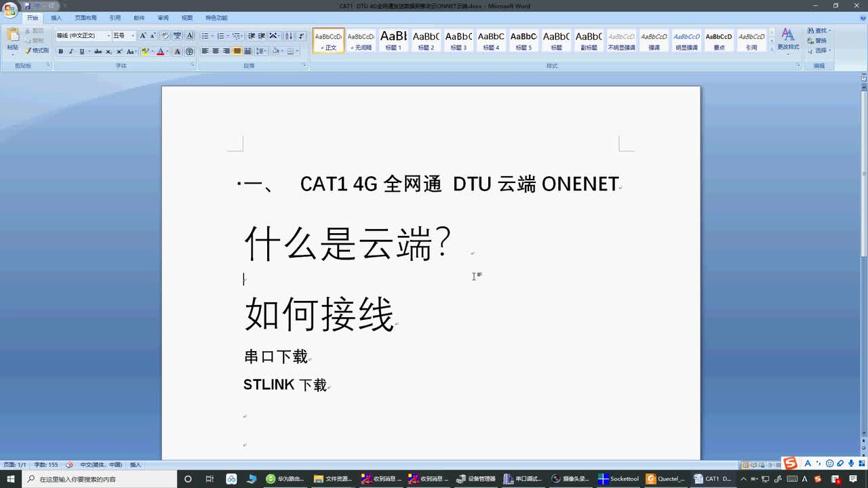Click the Windows taskbar search box

tap(99, 479)
